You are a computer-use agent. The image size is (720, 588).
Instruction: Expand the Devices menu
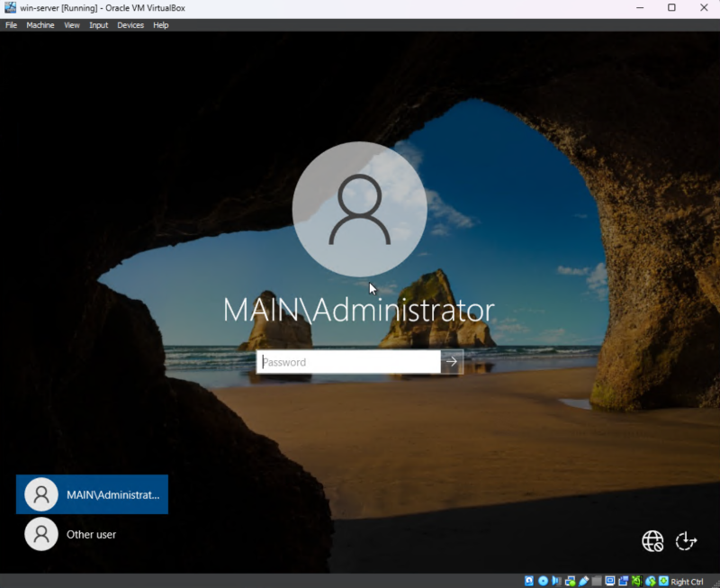(130, 25)
